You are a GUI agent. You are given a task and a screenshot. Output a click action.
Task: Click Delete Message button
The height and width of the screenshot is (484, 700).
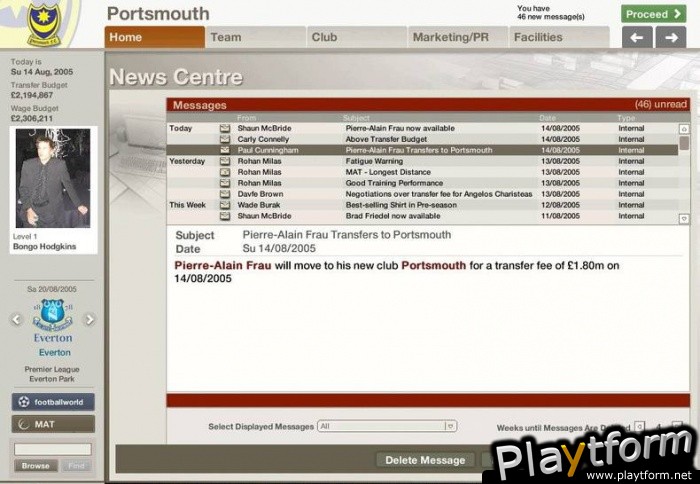tap(425, 460)
